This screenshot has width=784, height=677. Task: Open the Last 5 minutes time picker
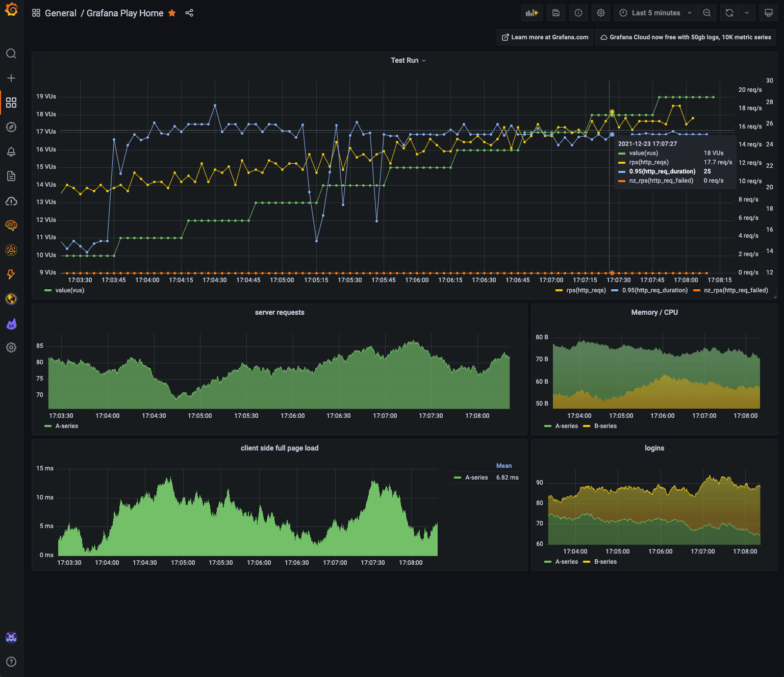pos(655,13)
